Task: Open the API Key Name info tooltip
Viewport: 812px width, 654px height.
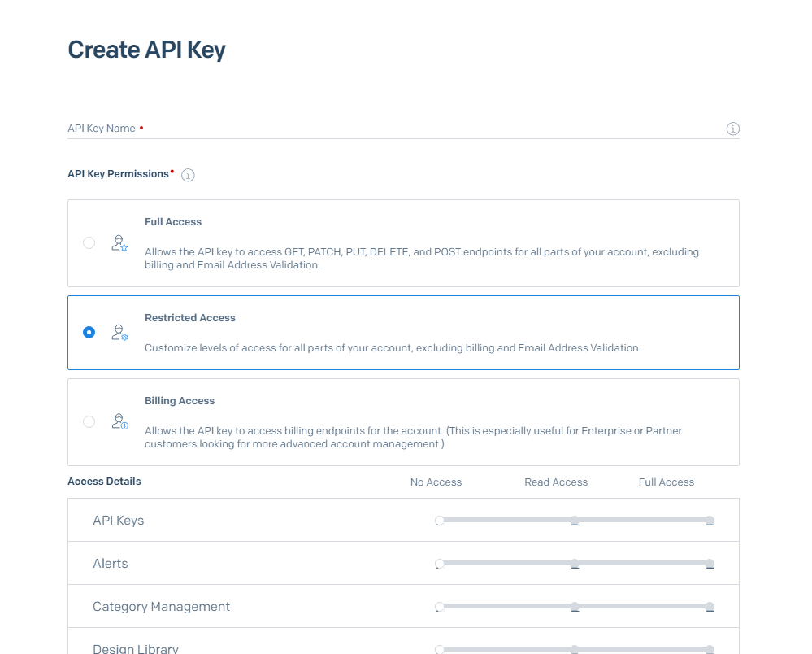Action: point(732,129)
